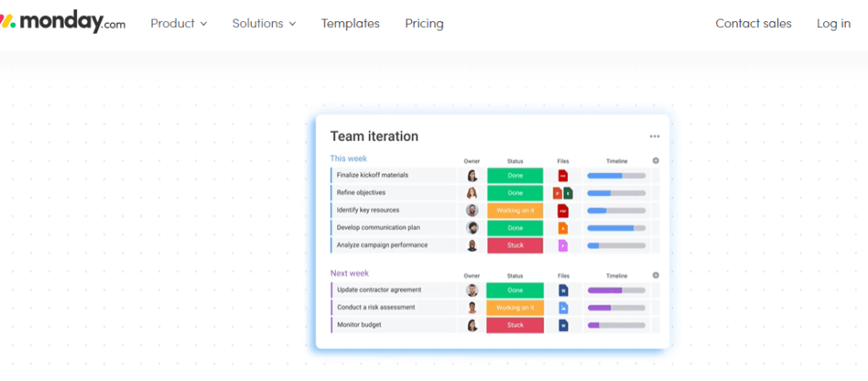Screen dimensions: 868x381
Task: Open the PDF file icon for Finalize kickoff materials
Action: [563, 176]
